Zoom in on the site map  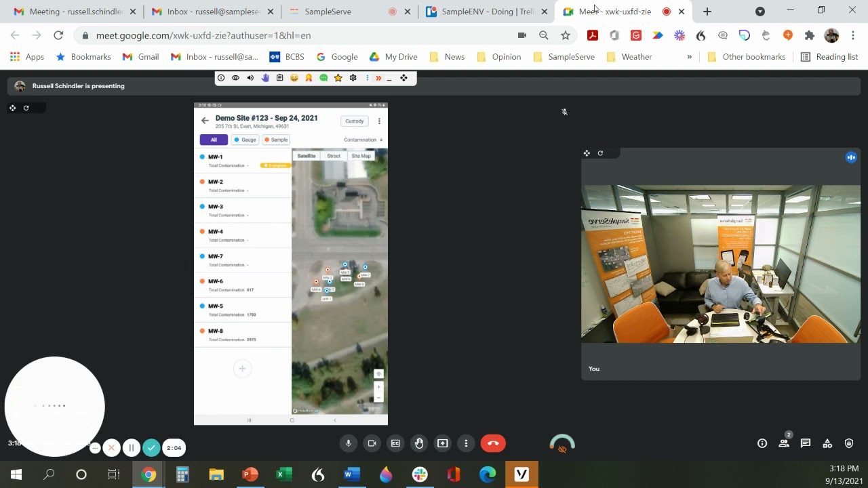tap(378, 388)
